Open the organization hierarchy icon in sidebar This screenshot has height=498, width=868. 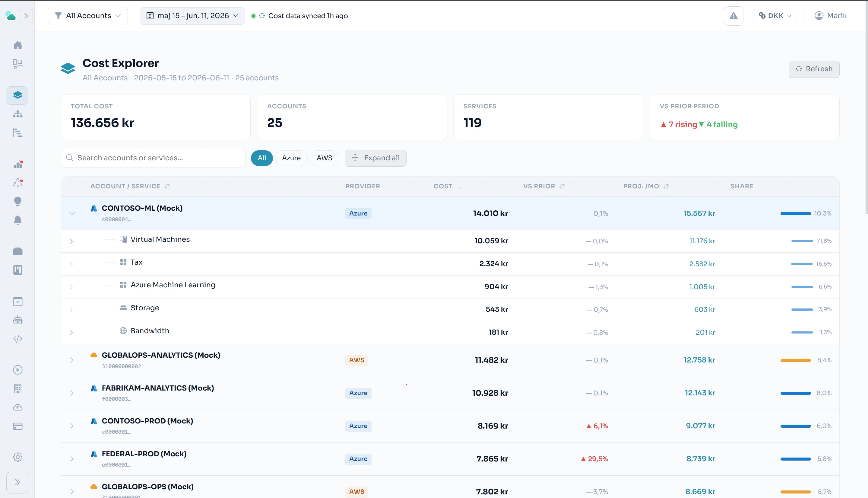coord(17,114)
